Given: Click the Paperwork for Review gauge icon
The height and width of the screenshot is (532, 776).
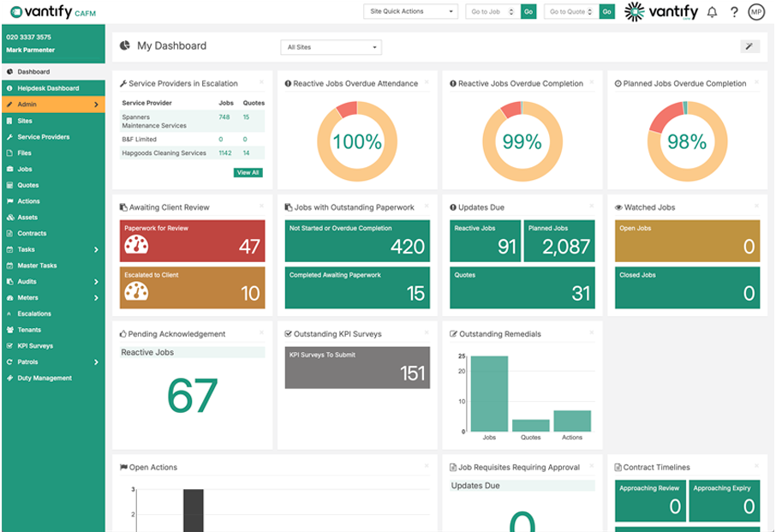Looking at the screenshot, I should (136, 244).
